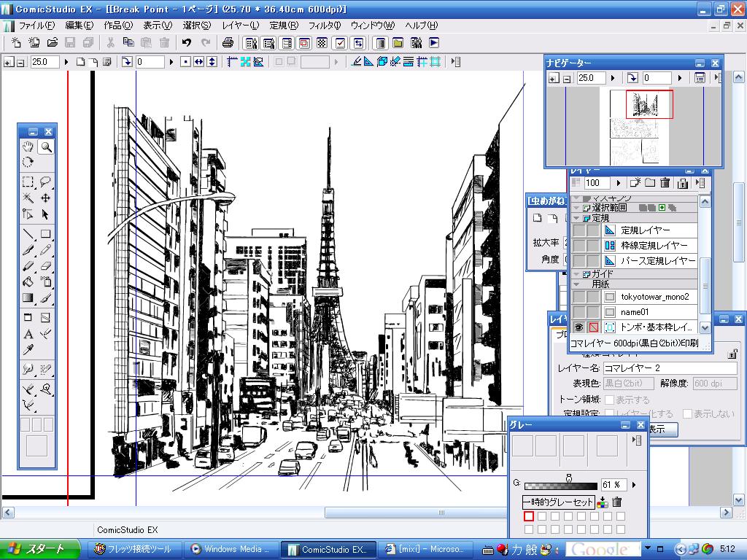Toggle visibility box of 枠線定規レイヤー

point(578,246)
